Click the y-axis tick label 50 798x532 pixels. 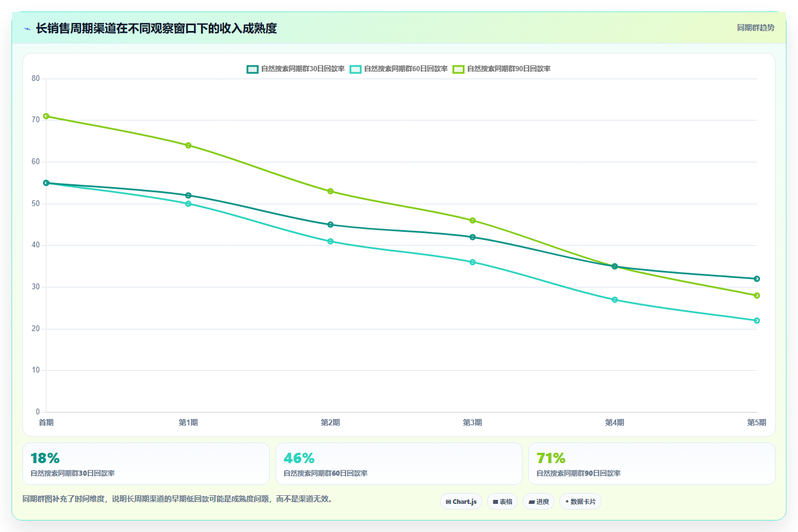[x=36, y=204]
